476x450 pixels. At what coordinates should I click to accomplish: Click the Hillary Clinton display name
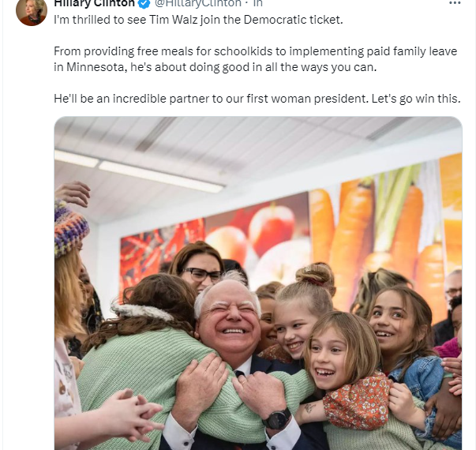95,3
